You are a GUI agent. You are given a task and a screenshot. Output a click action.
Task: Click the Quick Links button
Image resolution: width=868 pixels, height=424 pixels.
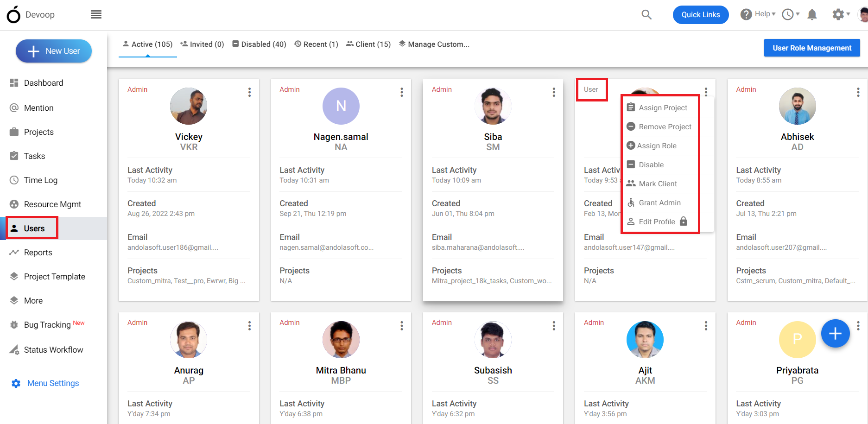[701, 15]
